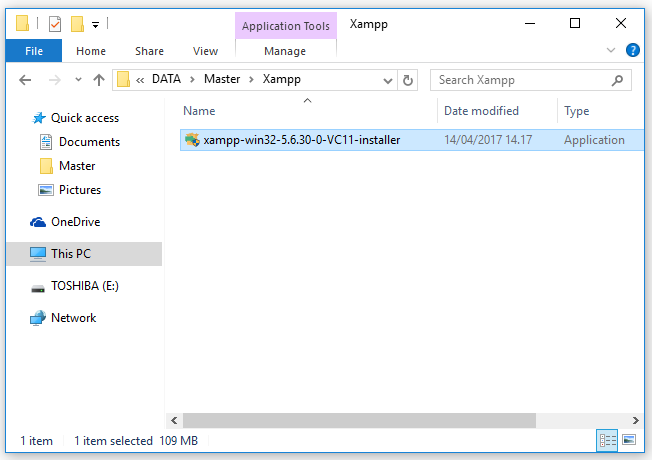Switch to Details view layout icon
This screenshot has height=460, width=652.
point(608,440)
